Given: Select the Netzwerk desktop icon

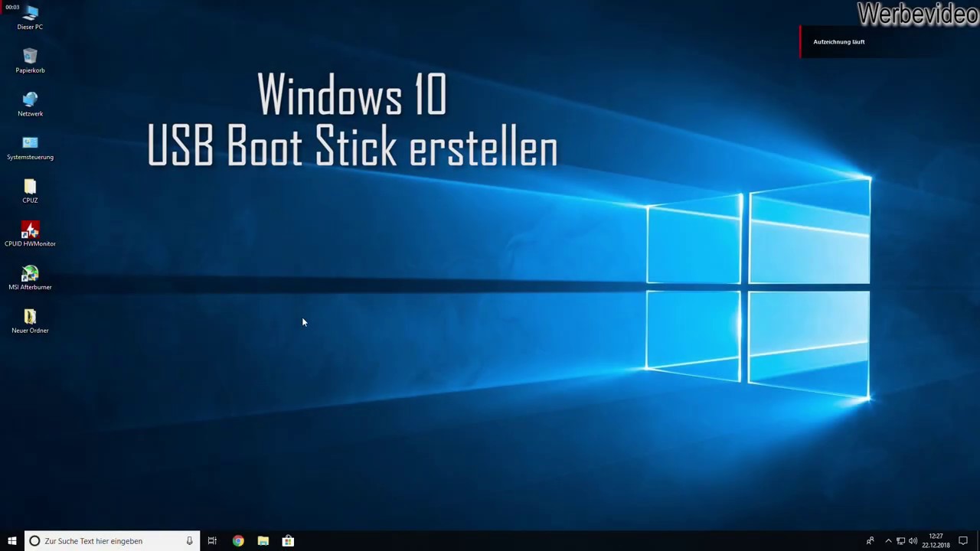Looking at the screenshot, I should click(30, 105).
